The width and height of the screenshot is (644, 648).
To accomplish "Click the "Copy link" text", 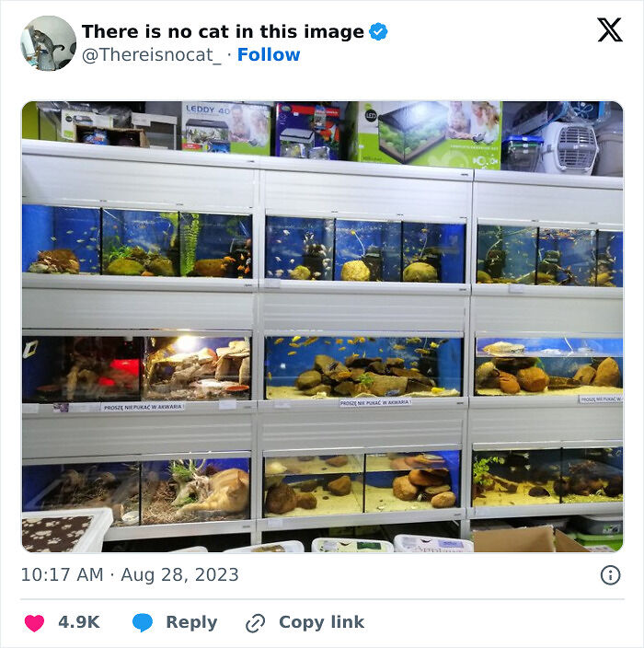I will pyautogui.click(x=321, y=622).
